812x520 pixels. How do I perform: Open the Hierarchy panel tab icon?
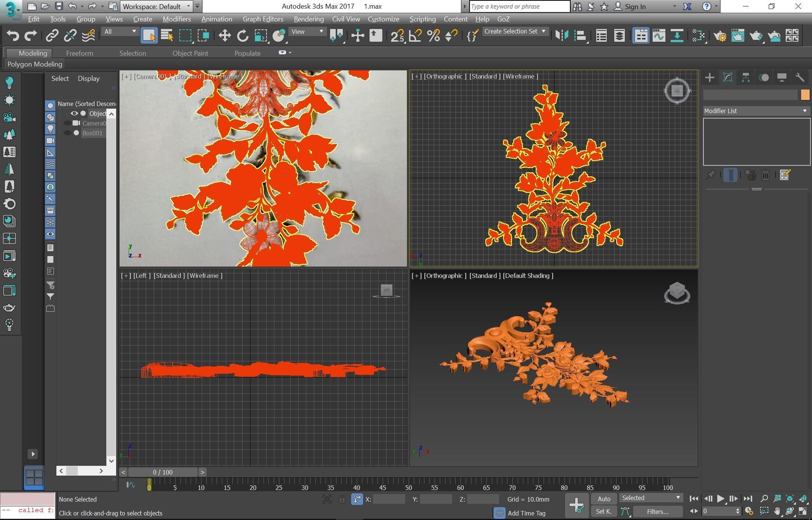pos(746,78)
